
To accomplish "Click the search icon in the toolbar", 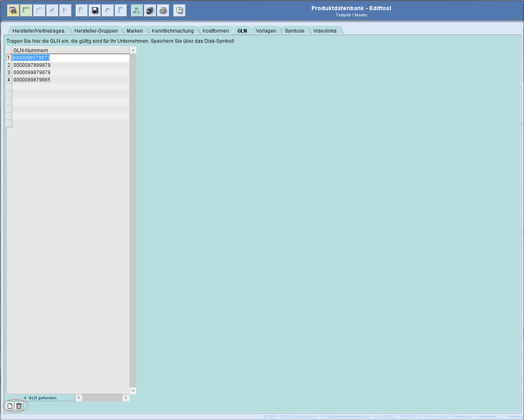I will pos(13,11).
